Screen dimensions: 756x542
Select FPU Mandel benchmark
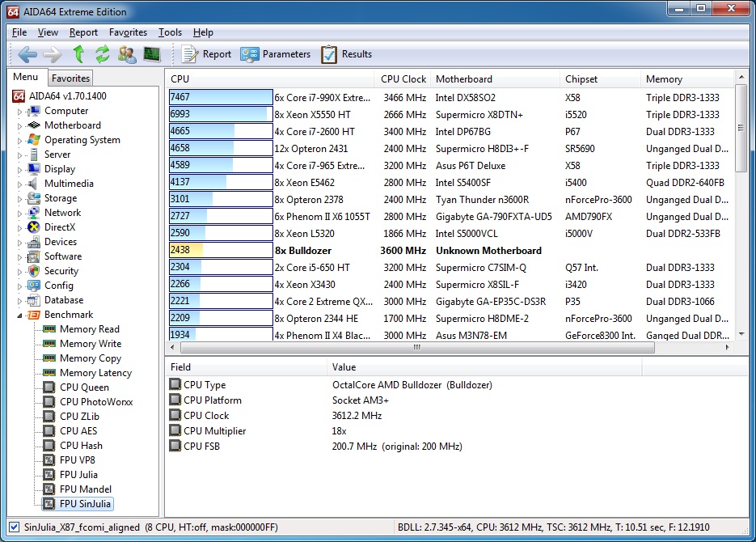tap(86, 489)
